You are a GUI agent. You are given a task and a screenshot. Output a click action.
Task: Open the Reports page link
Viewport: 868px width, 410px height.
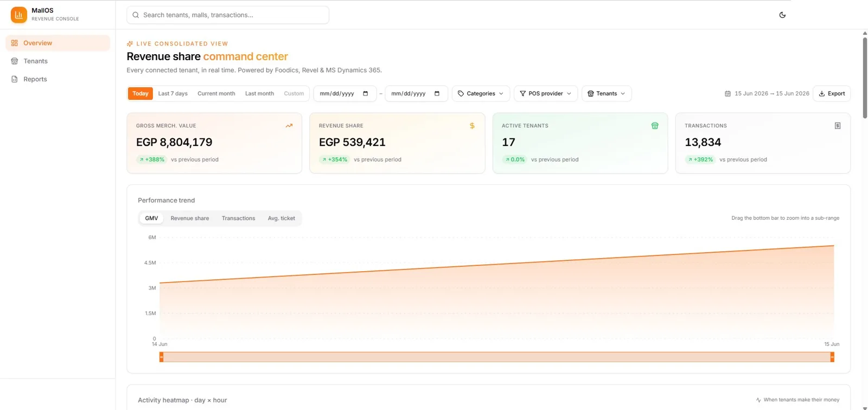coord(58,79)
